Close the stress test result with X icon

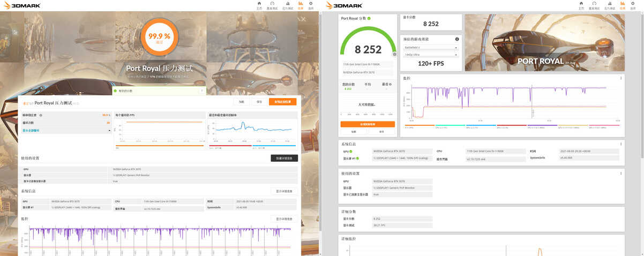(303, 19)
